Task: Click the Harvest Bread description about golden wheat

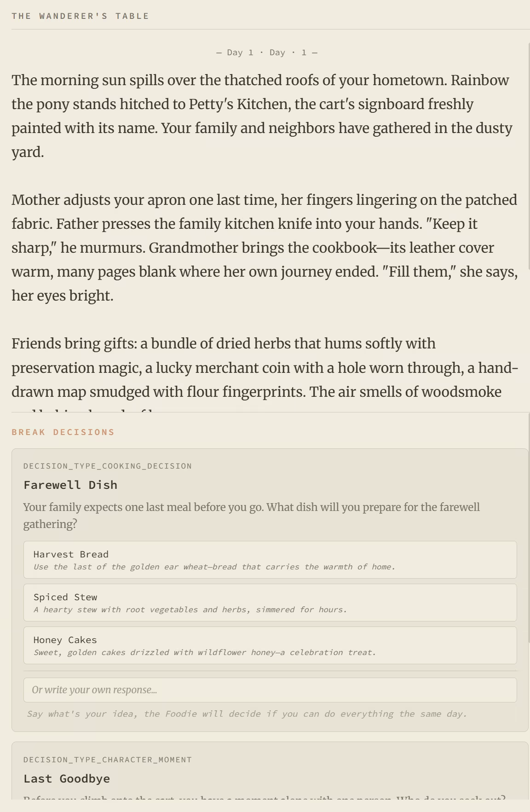Action: [214, 567]
